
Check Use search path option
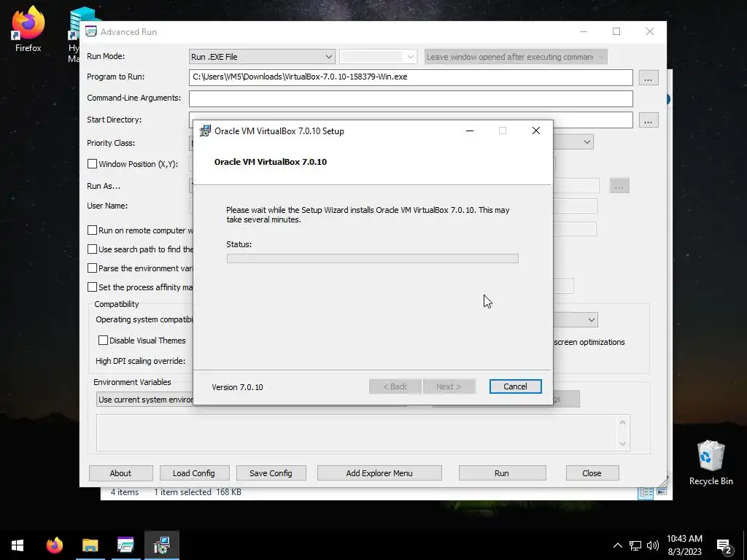pyautogui.click(x=93, y=249)
